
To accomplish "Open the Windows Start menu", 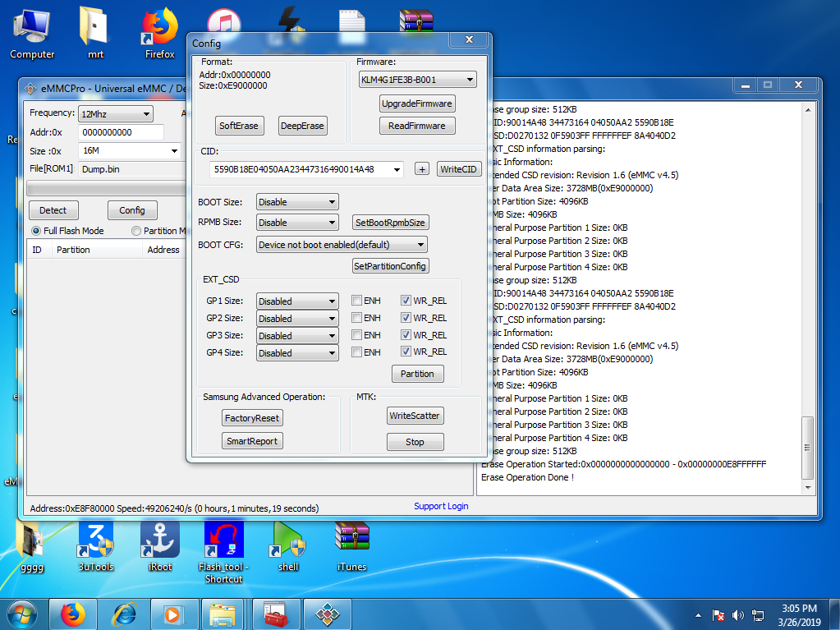I will click(x=22, y=614).
